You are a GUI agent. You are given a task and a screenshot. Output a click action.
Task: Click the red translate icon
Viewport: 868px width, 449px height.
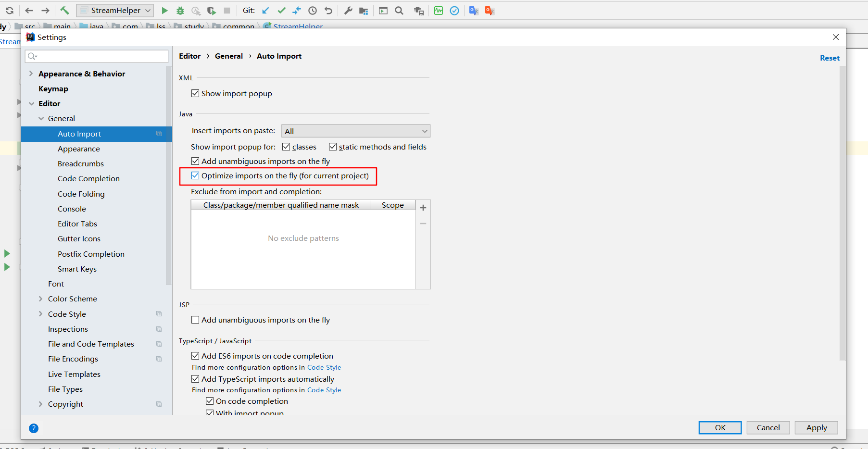[x=490, y=11]
